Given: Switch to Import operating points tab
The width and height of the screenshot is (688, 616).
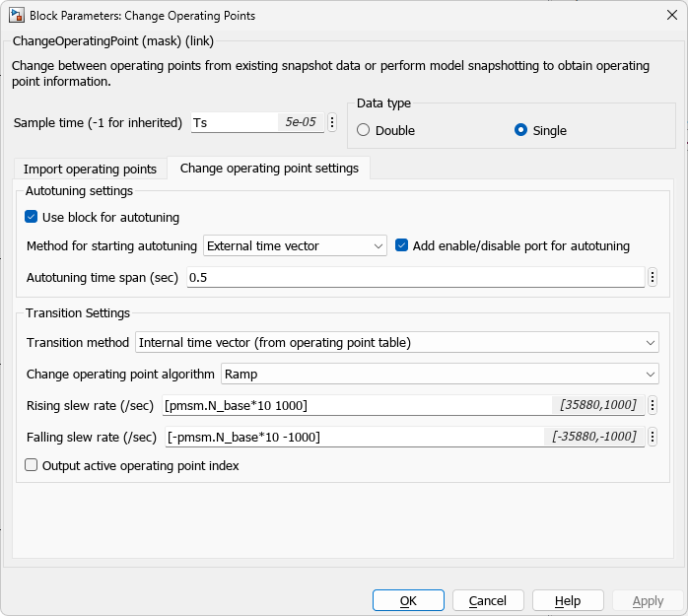Looking at the screenshot, I should click(x=90, y=169).
